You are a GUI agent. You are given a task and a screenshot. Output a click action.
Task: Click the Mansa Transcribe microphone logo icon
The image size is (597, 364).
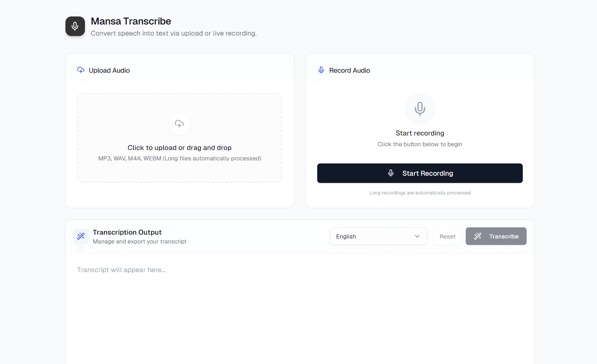point(75,26)
